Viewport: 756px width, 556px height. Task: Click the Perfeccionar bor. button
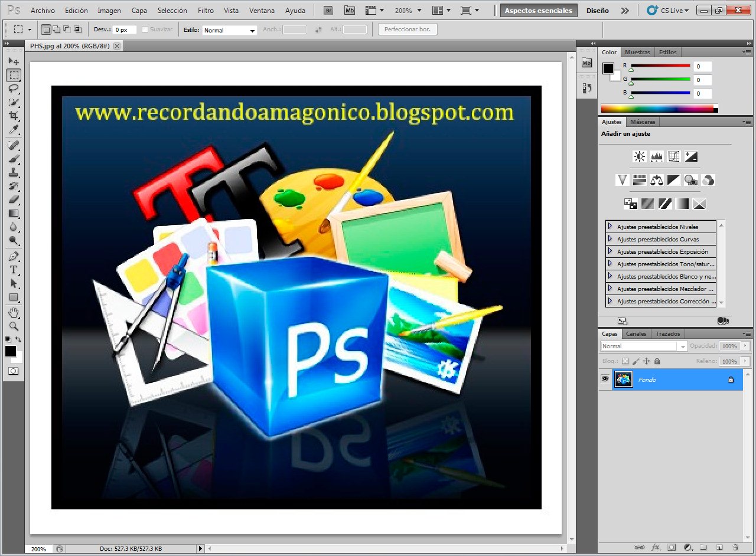[x=408, y=29]
